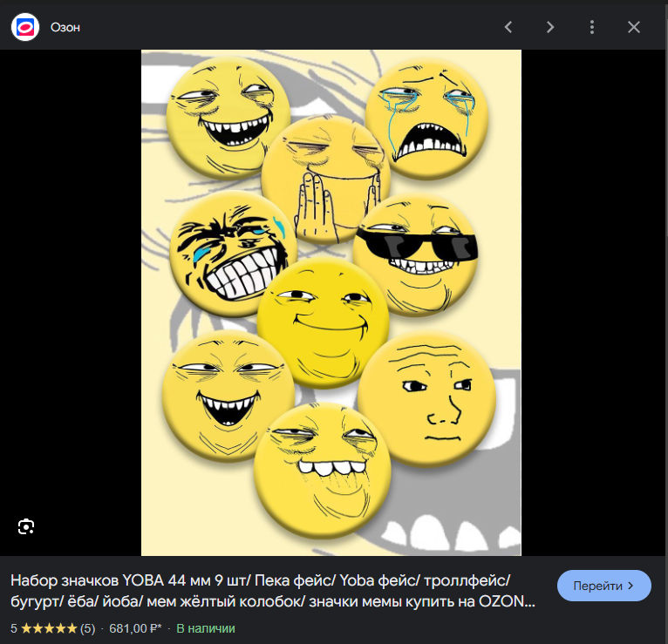Open the product title Набор значков YOBA
The image size is (668, 644).
click(273, 591)
